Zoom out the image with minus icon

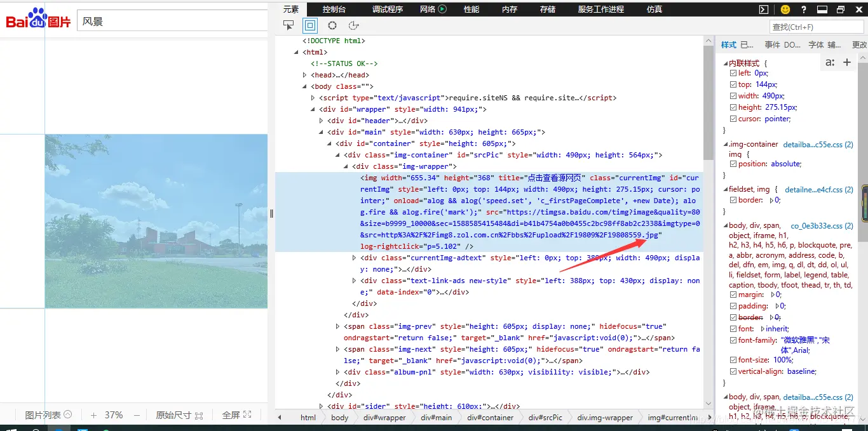click(x=137, y=415)
